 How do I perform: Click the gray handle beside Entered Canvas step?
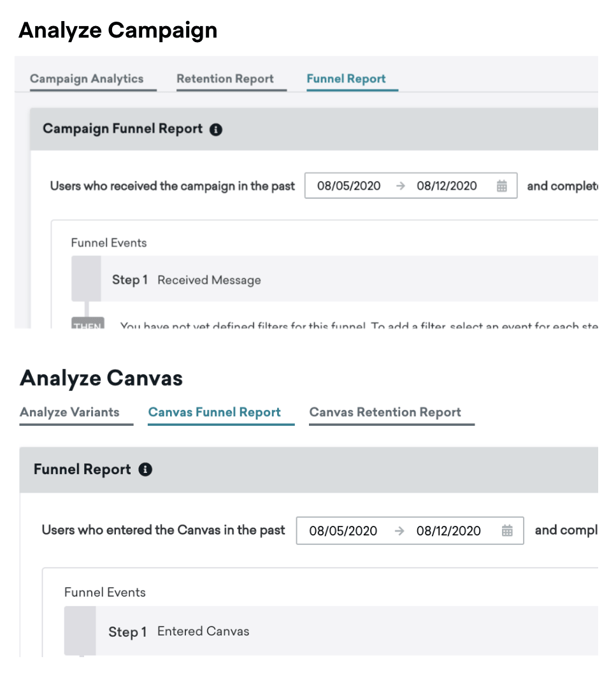click(x=80, y=631)
